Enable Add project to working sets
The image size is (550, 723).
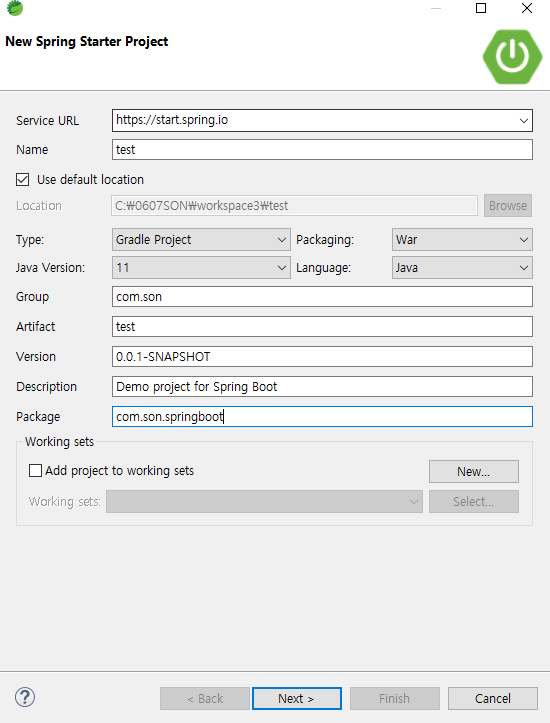tap(35, 470)
